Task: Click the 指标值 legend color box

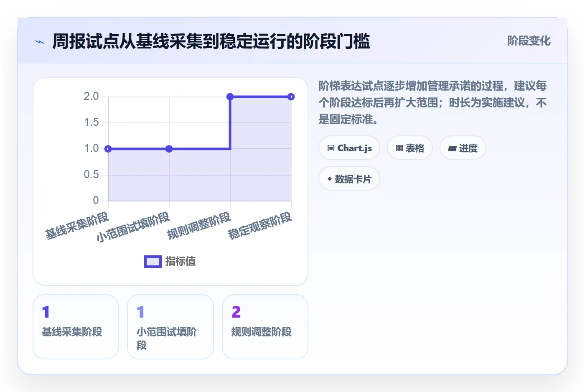Action: coord(153,262)
